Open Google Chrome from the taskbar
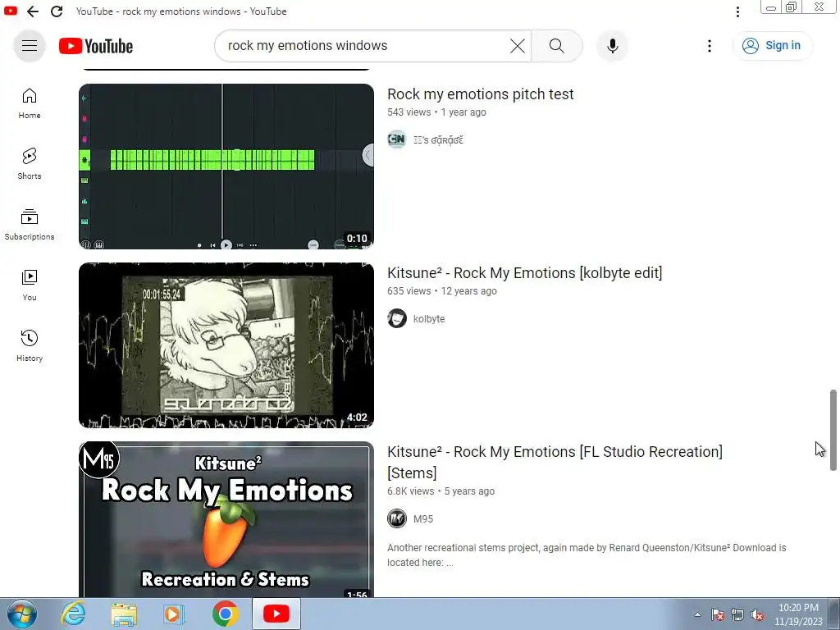The height and width of the screenshot is (630, 840). [225, 614]
